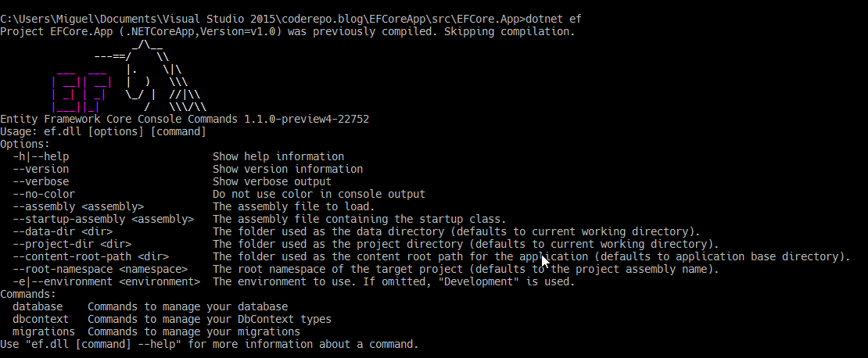Image resolution: width=868 pixels, height=358 pixels.
Task: Click the '--project-dir <dir>' option
Action: click(72, 244)
